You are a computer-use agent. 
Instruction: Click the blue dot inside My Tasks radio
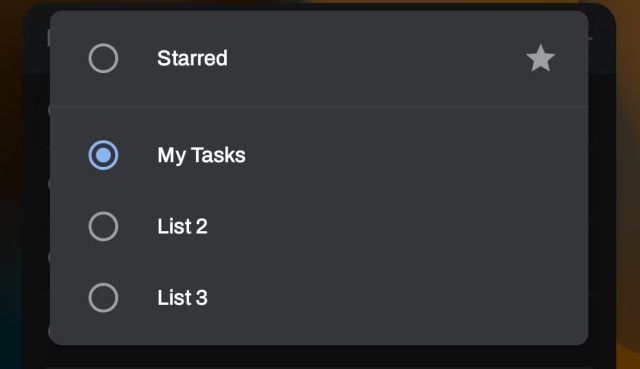103,155
